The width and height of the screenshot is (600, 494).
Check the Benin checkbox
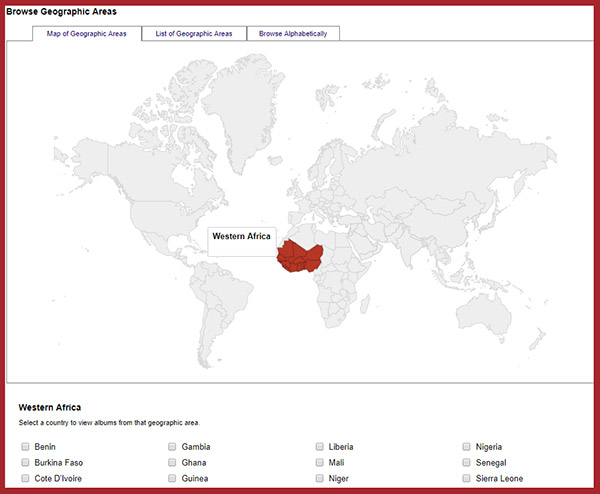(x=25, y=447)
